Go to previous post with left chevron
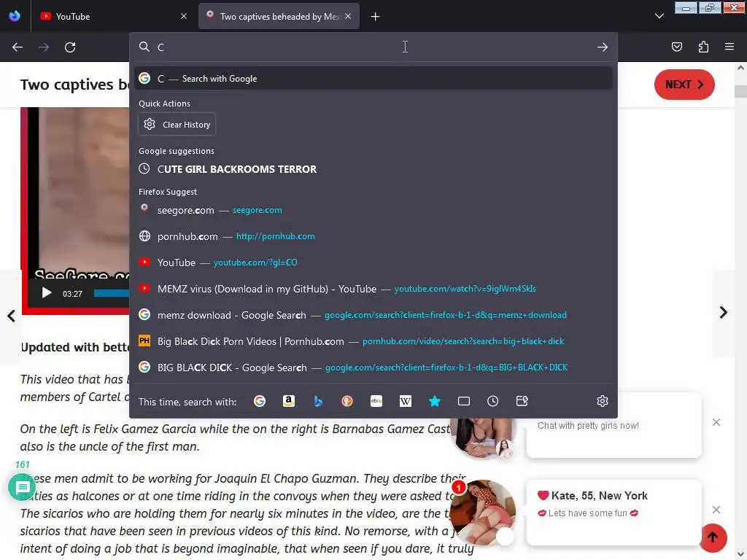 tap(11, 316)
